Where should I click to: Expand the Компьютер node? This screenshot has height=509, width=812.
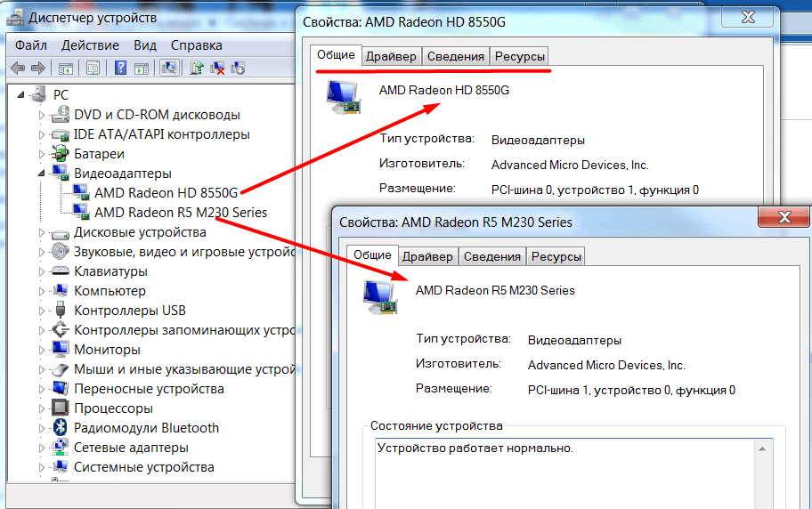[x=42, y=291]
